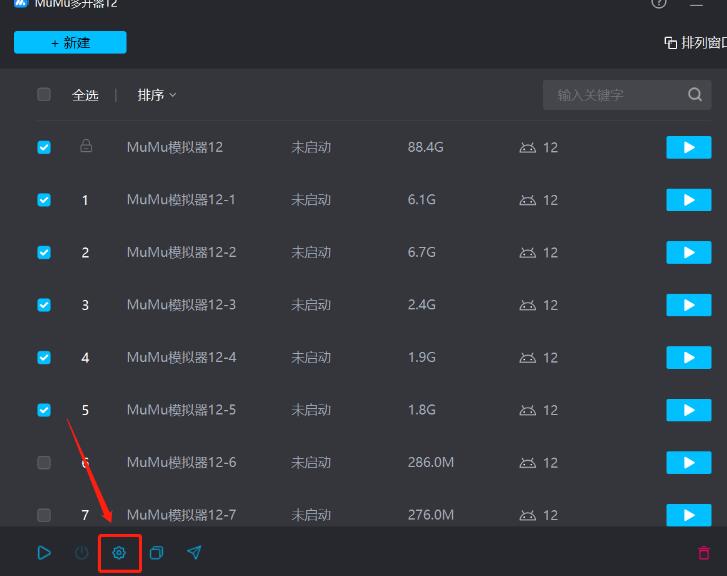Start MuMu模拟器12-3 with play button

(688, 305)
